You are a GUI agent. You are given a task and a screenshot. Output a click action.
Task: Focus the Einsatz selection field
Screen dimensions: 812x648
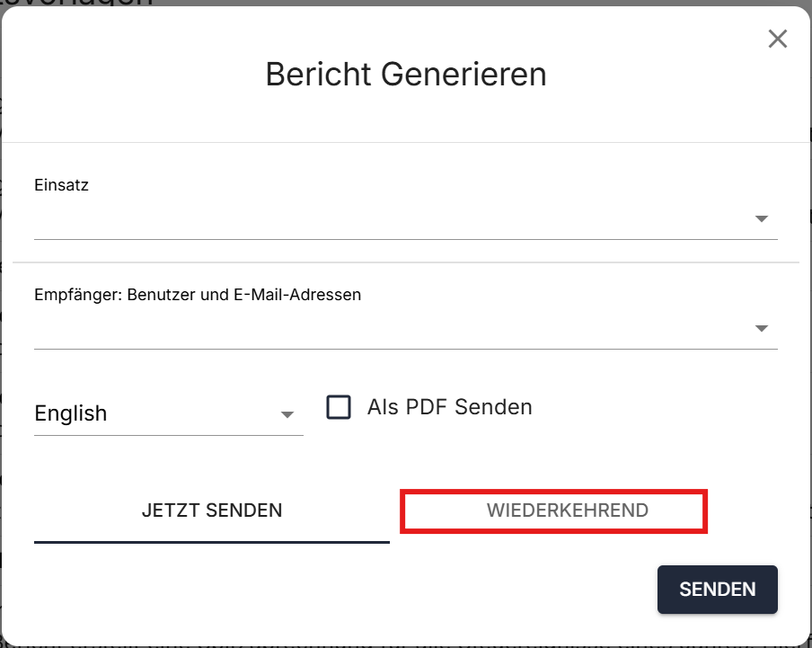click(x=386, y=219)
